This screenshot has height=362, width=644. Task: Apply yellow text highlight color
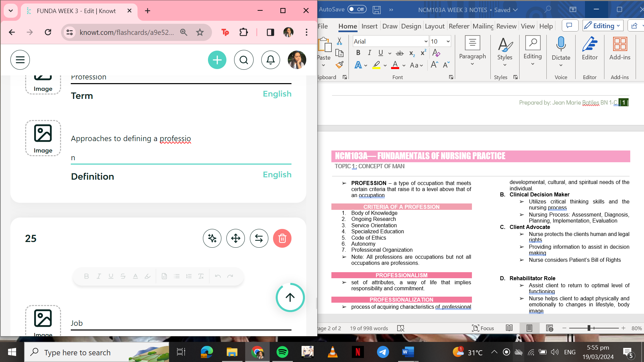[376, 65]
